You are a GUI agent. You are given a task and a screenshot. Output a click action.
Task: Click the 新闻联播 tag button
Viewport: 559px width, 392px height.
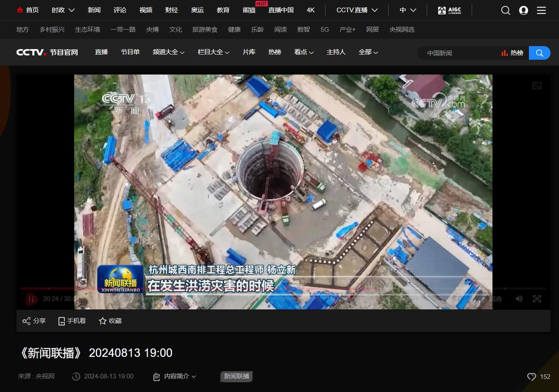[236, 376]
